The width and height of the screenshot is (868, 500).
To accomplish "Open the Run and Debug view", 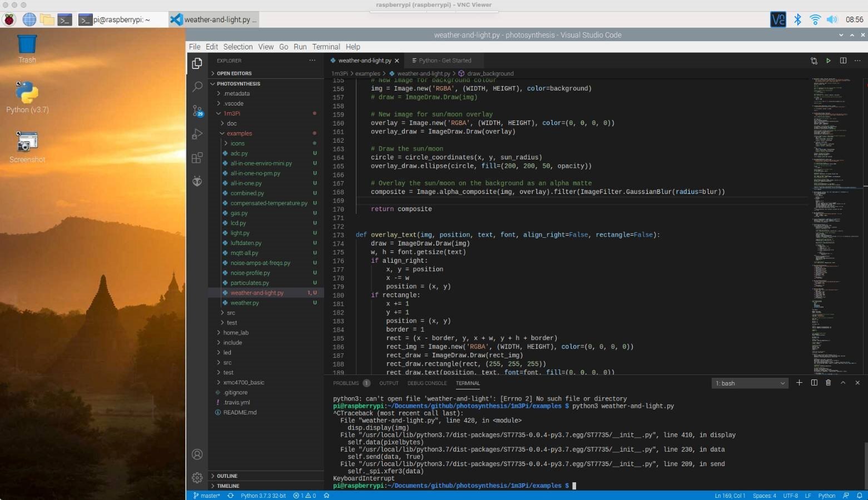I will click(197, 134).
